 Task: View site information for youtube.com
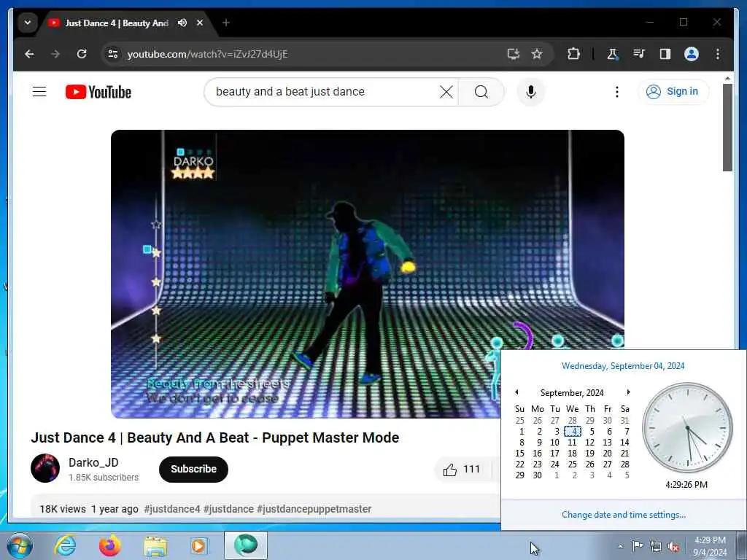click(x=113, y=54)
